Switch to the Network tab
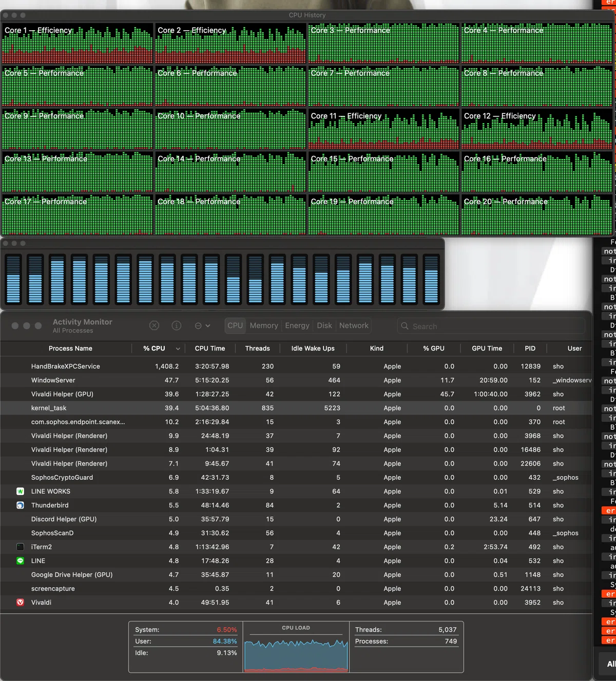This screenshot has height=681, width=616. [x=354, y=325]
